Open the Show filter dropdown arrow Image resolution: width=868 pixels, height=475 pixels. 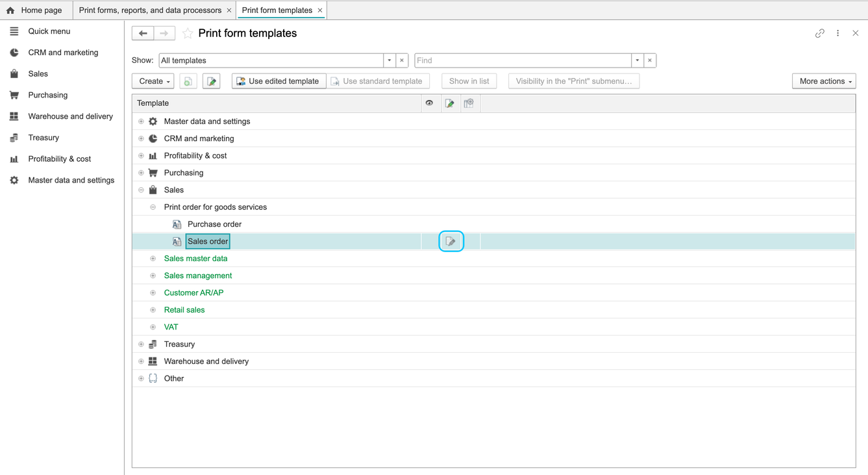tap(390, 60)
